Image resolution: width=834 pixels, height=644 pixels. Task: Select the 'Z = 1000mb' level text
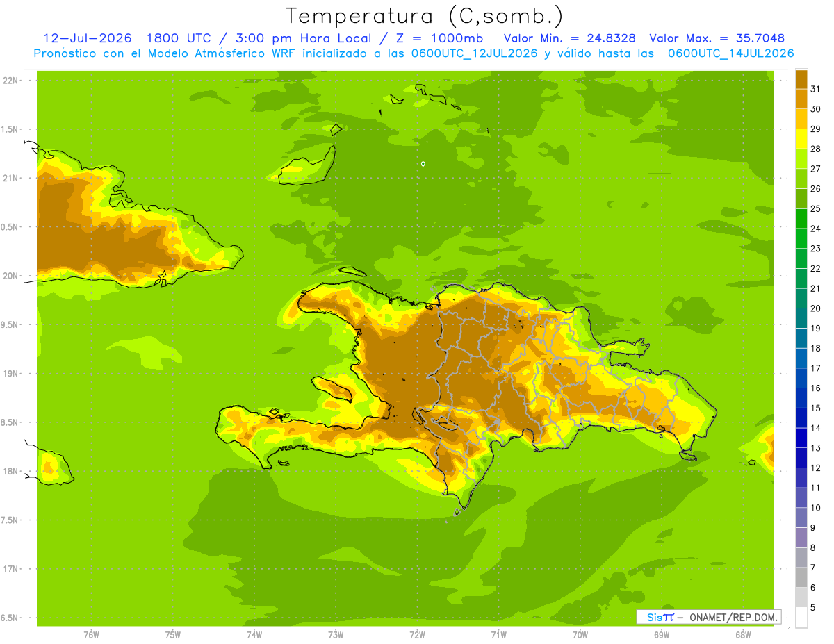438,38
